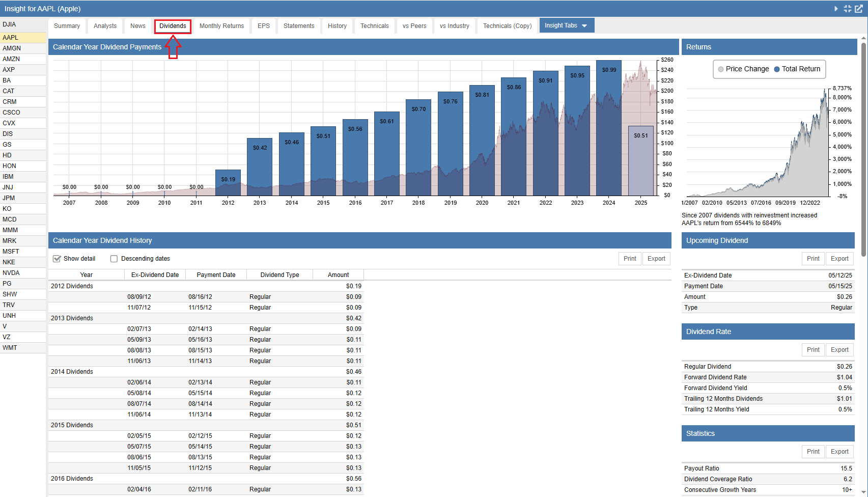This screenshot has height=497, width=868.
Task: Export the Statistics panel
Action: coord(839,452)
